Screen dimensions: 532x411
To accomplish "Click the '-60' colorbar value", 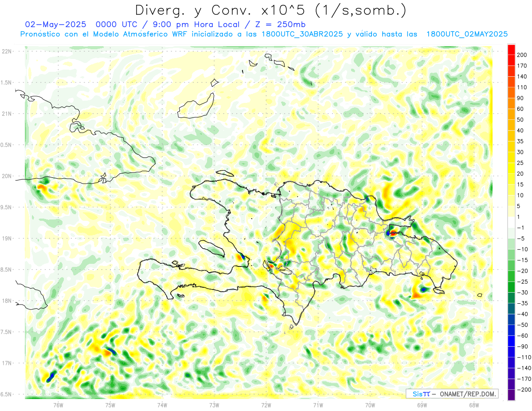I will pyautogui.click(x=523, y=336).
